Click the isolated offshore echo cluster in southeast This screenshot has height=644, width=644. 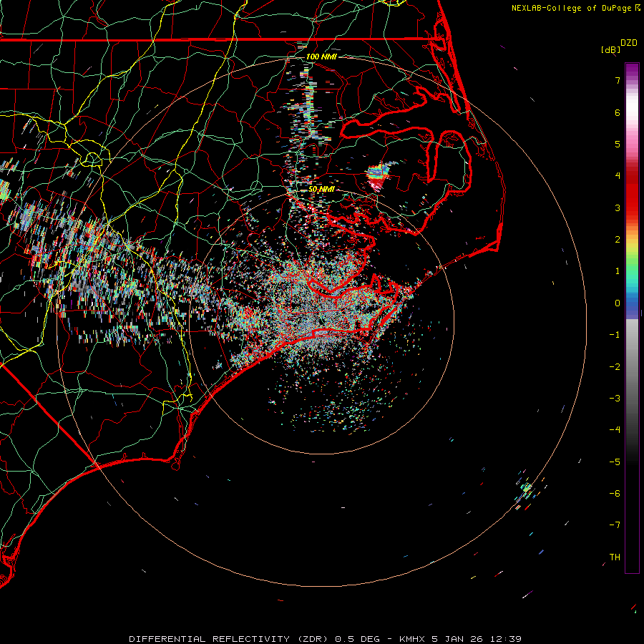527,489
